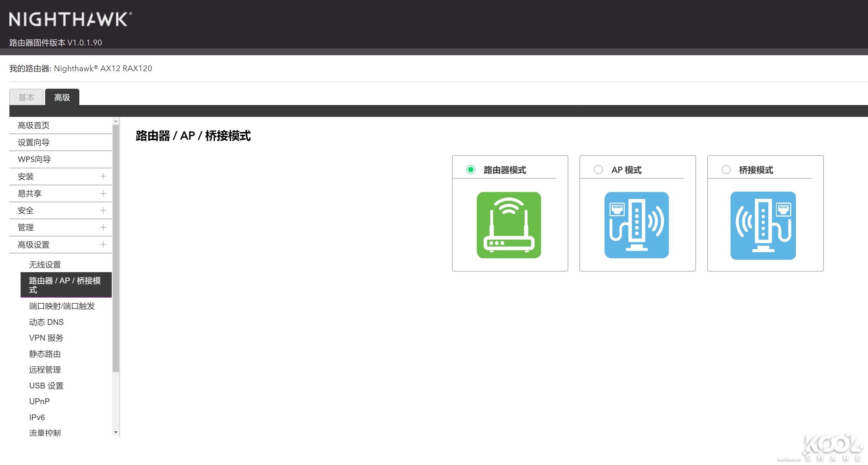Collapse the 高级设置 section
Image resolution: width=868 pixels, height=465 pixels.
coord(103,245)
